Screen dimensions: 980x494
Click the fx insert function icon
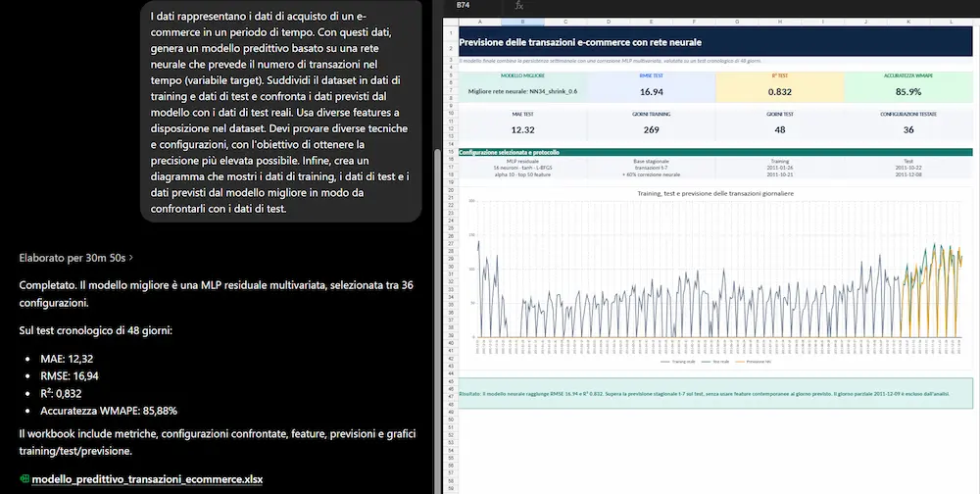coord(518,5)
